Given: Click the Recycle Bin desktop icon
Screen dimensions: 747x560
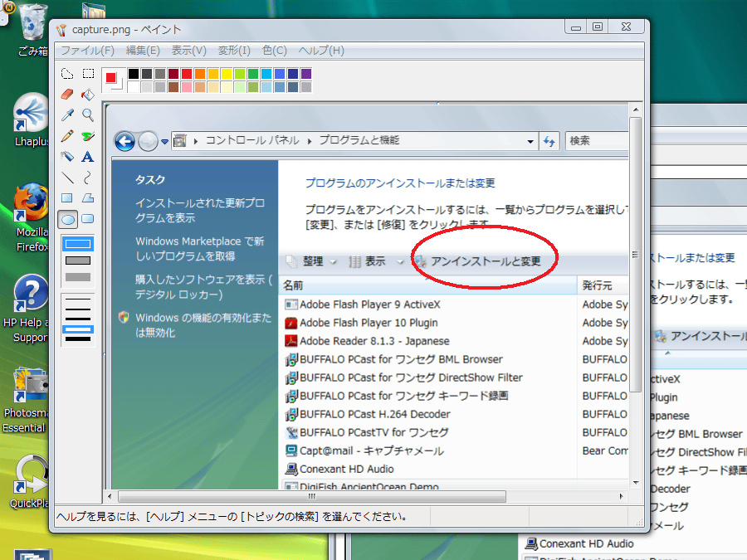Looking at the screenshot, I should tap(32, 28).
